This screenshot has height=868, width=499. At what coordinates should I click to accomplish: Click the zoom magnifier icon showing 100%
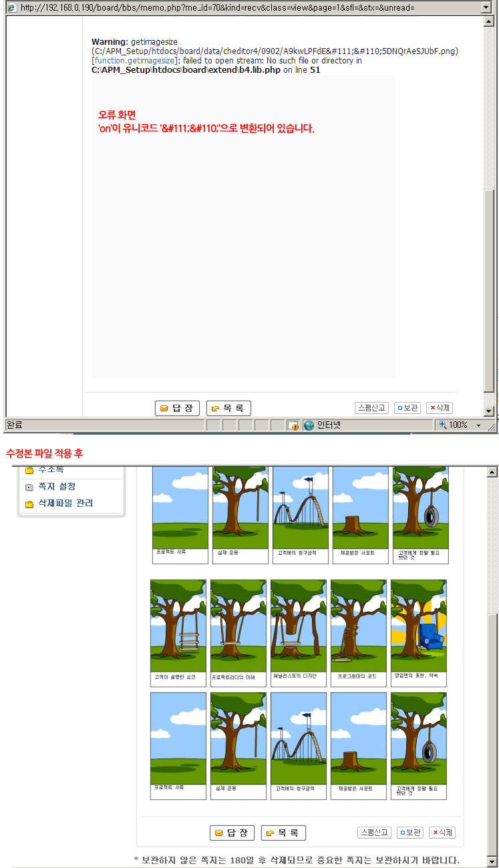coord(443,425)
